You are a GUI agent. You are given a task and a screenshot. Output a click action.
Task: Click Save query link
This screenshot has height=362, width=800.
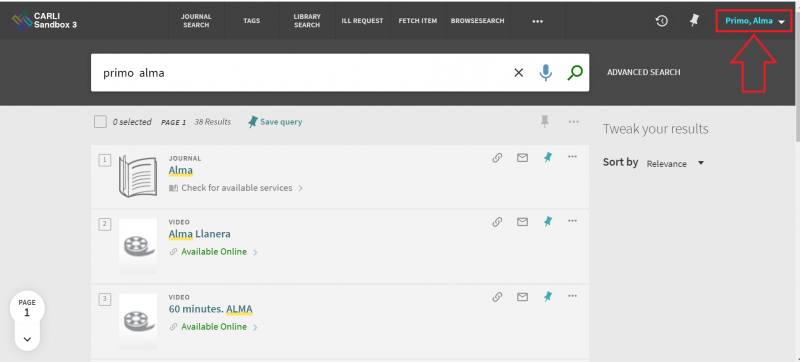coord(275,122)
